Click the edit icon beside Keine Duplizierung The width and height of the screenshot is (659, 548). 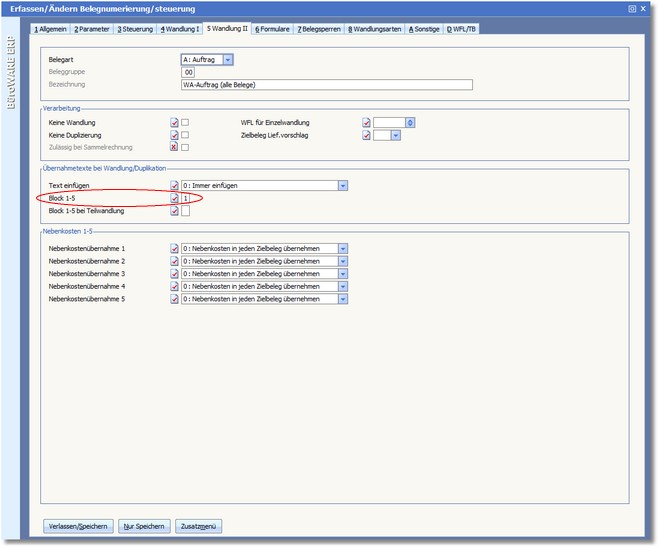click(x=174, y=134)
